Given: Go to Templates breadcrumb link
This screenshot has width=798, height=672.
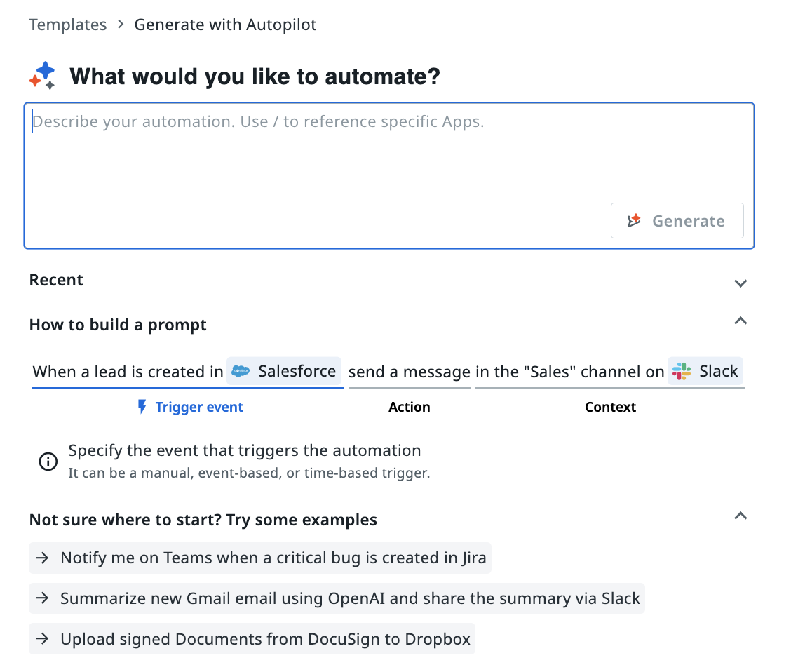Looking at the screenshot, I should pos(68,25).
